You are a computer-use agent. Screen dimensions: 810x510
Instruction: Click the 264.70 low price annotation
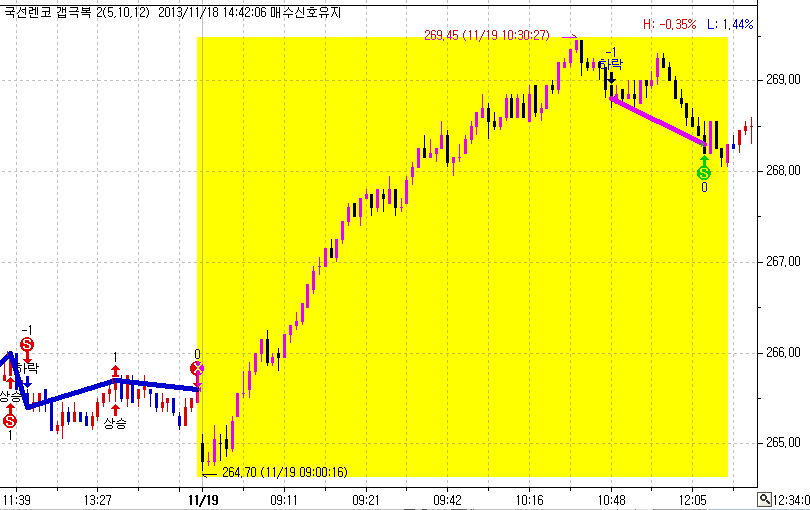coord(285,472)
